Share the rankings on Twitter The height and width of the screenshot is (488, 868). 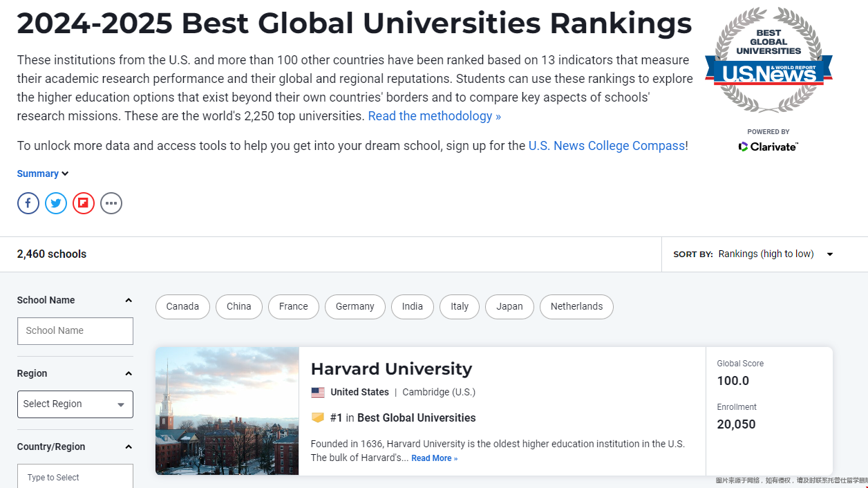[x=56, y=203]
